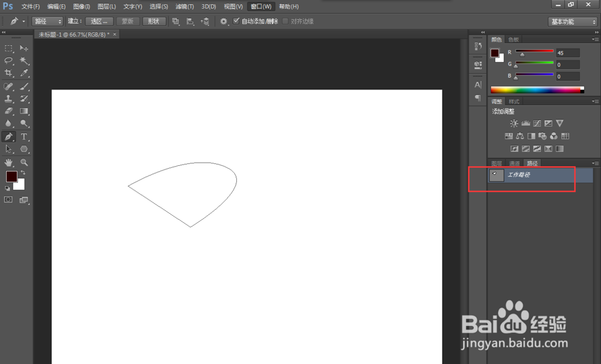Add a Color Balance adjustment

coord(520,136)
